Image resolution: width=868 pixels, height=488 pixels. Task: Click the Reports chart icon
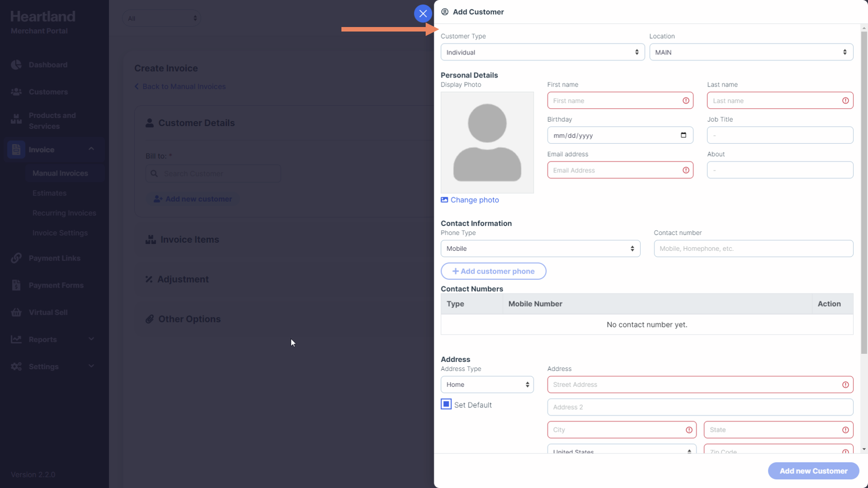click(16, 339)
